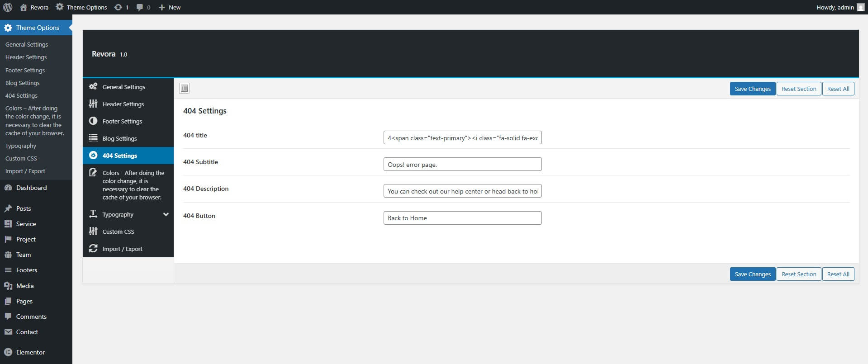Click the top Reset All button

838,89
